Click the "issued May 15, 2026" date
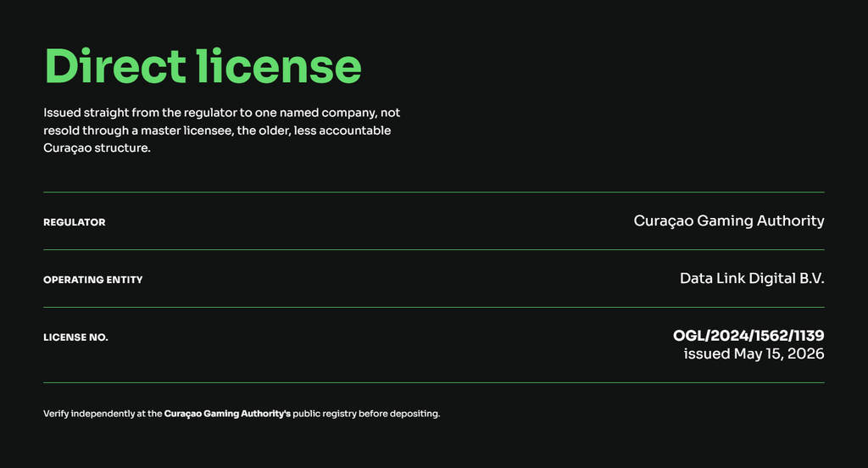 [x=754, y=354]
